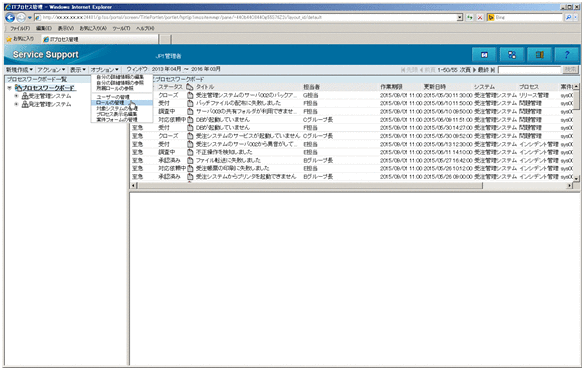Click document icon of 受注管理システムのサーバ002のバックア row

pyautogui.click(x=190, y=95)
